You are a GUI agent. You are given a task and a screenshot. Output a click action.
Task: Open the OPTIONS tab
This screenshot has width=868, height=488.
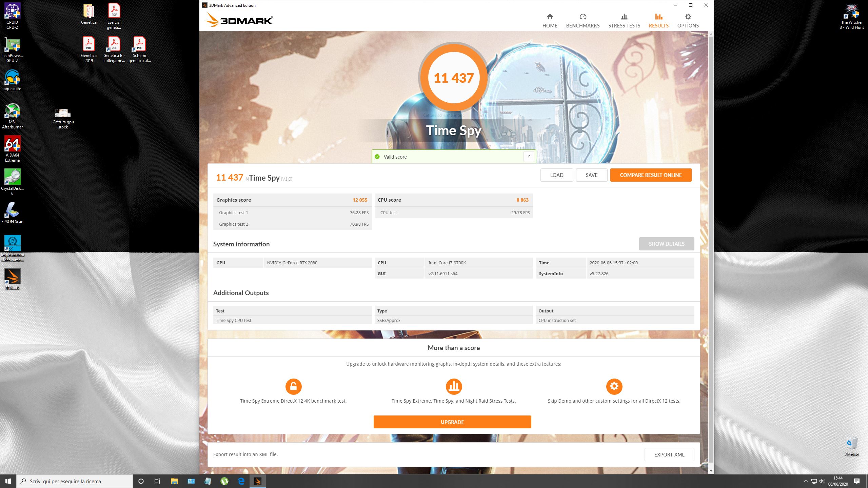click(x=688, y=21)
